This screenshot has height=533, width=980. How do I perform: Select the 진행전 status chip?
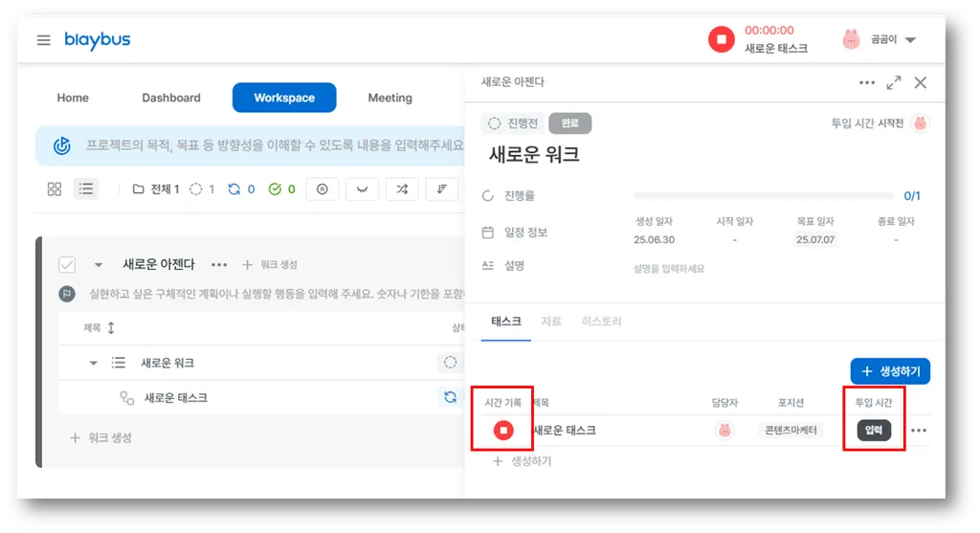(x=513, y=123)
